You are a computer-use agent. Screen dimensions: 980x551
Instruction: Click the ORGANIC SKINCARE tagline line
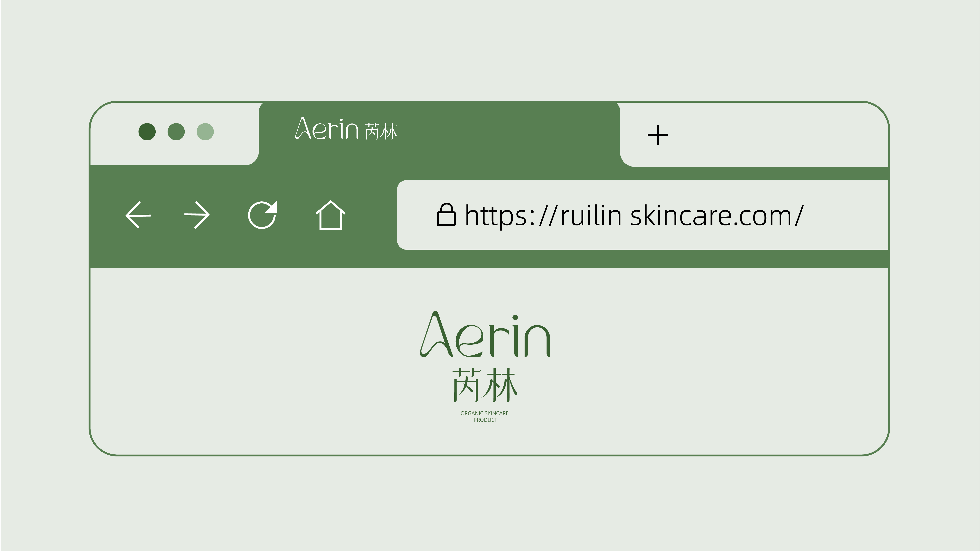(485, 413)
